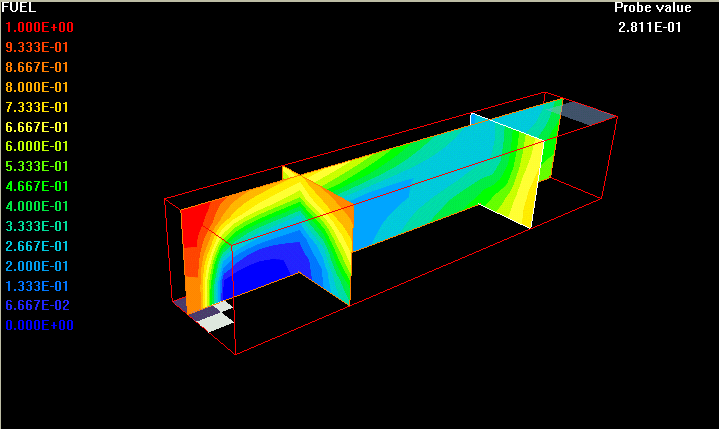Select the red 1.000E+00 legend value
Image resolution: width=719 pixels, height=429 pixels.
point(39,27)
